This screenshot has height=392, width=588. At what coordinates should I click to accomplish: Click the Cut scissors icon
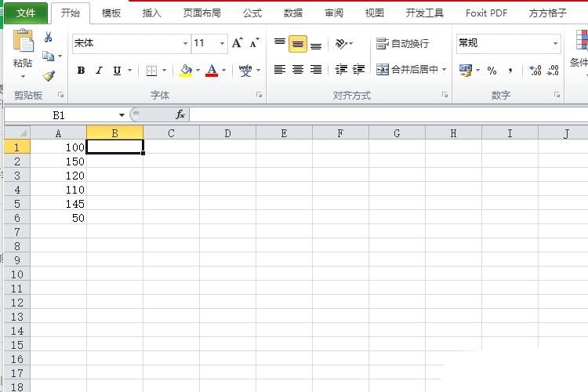coord(48,37)
